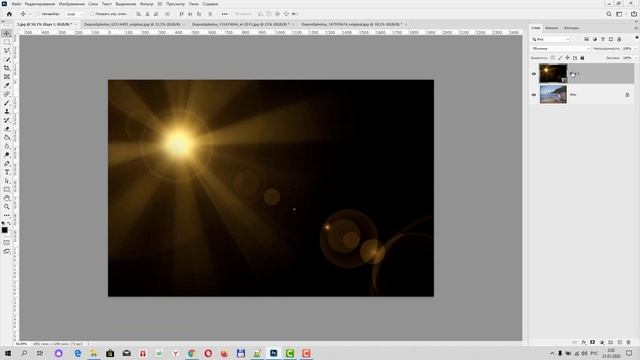Image resolution: width=640 pixels, height=360 pixels.
Task: Click the Home icon in options bar
Action: tap(9, 14)
